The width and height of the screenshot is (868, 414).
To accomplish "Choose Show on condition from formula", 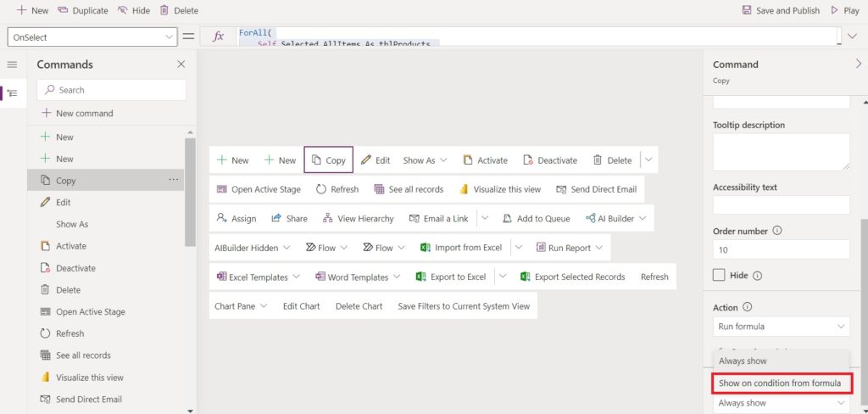I will (781, 383).
